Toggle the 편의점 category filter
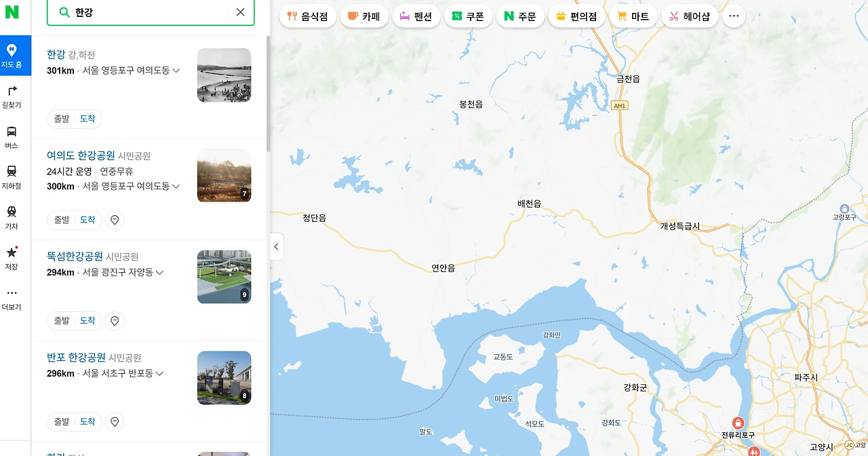The height and width of the screenshot is (456, 868). click(x=576, y=16)
